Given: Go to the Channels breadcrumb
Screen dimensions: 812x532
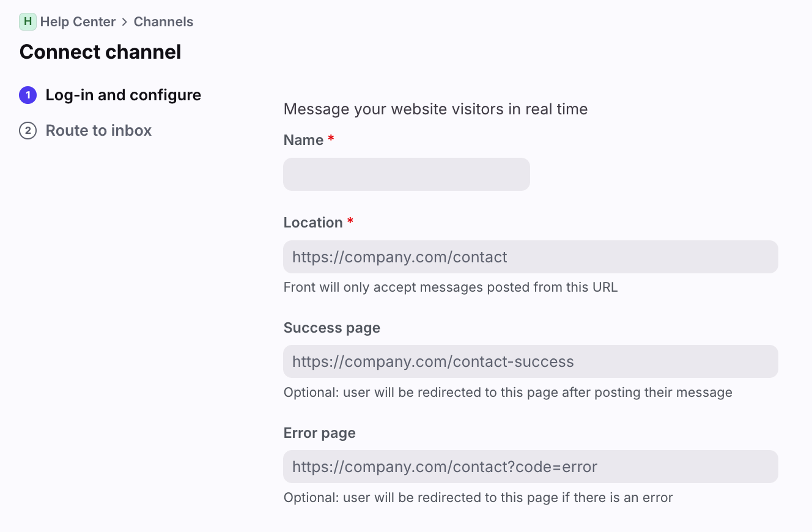Looking at the screenshot, I should tap(163, 22).
